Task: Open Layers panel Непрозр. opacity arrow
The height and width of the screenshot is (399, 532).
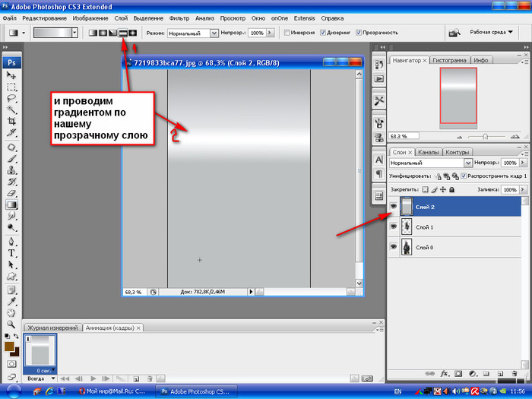Action: point(523,163)
